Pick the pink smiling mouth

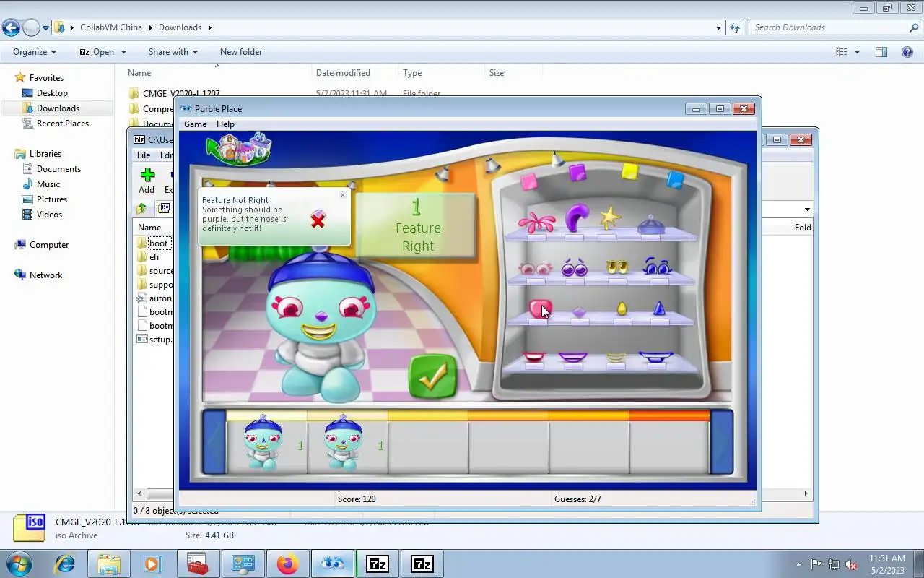coord(534,356)
